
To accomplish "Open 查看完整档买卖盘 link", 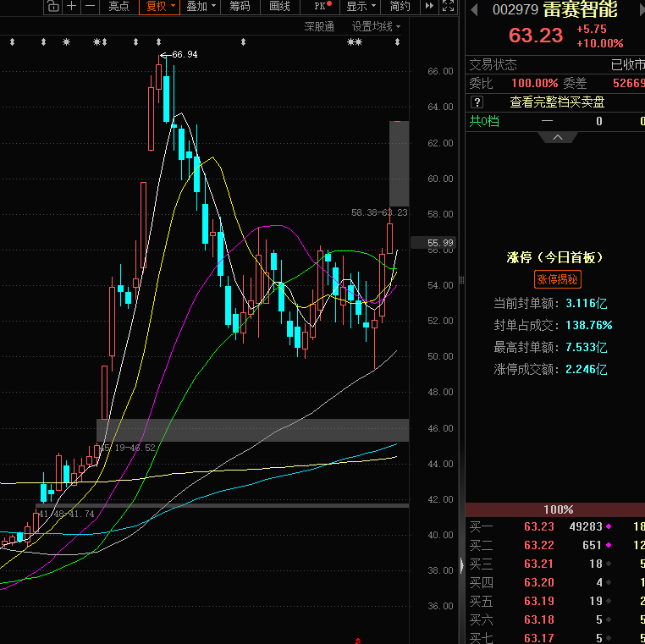I will 557,102.
